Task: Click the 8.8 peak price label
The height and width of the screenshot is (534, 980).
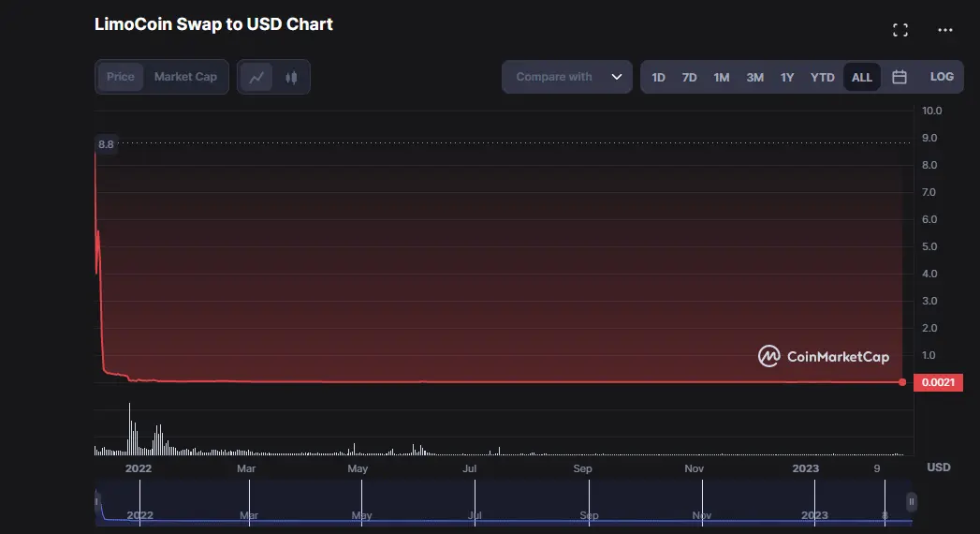Action: point(106,144)
